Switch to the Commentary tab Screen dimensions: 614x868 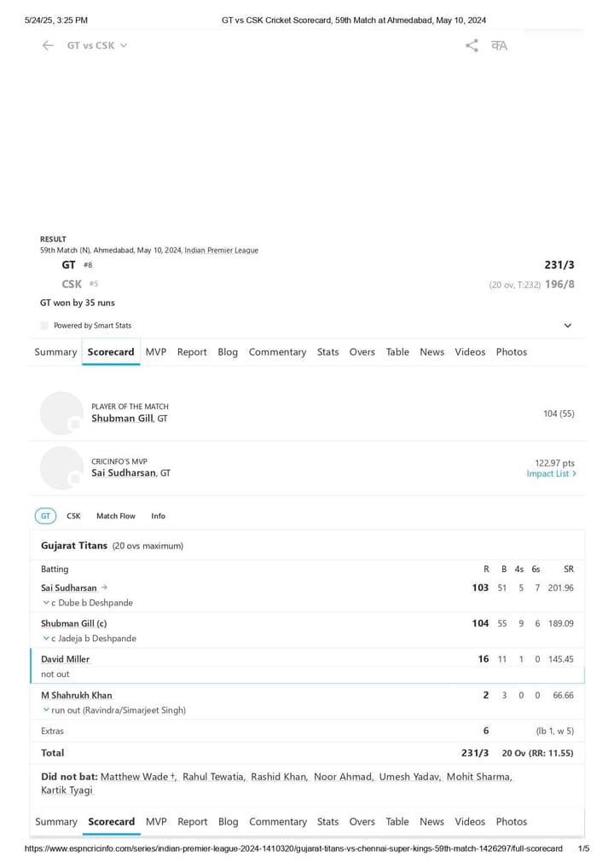277,352
